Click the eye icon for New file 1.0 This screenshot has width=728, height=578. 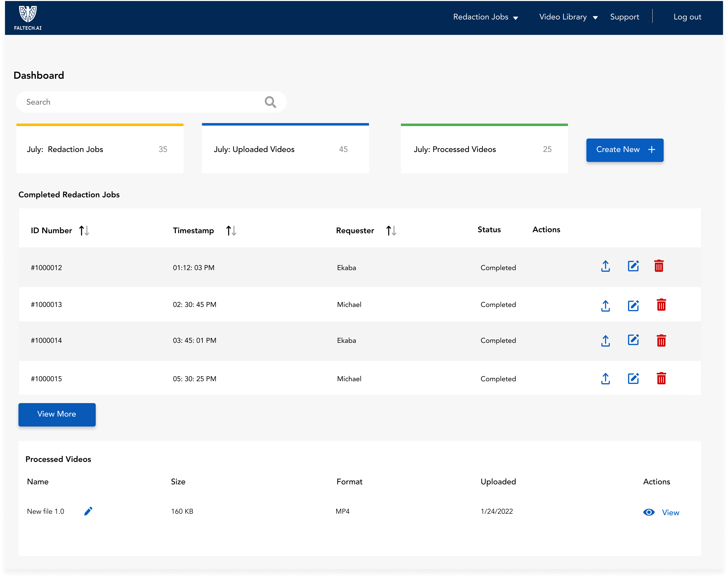pos(649,512)
